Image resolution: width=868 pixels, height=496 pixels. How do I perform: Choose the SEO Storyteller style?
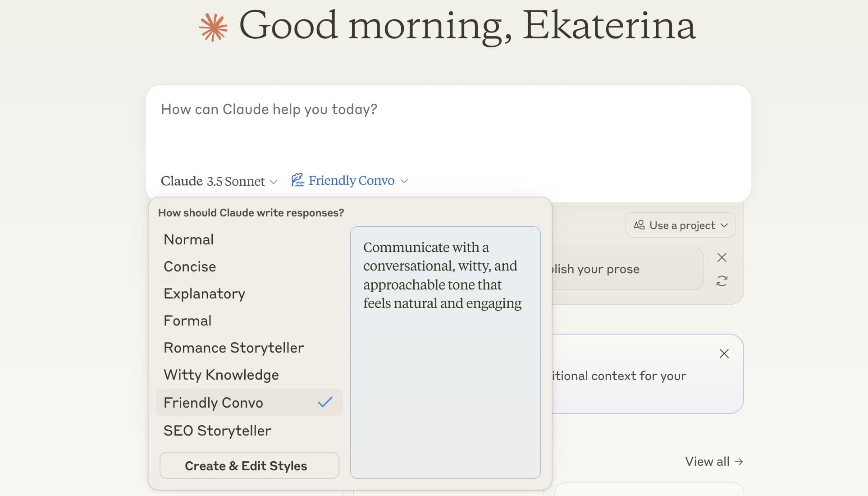[217, 431]
